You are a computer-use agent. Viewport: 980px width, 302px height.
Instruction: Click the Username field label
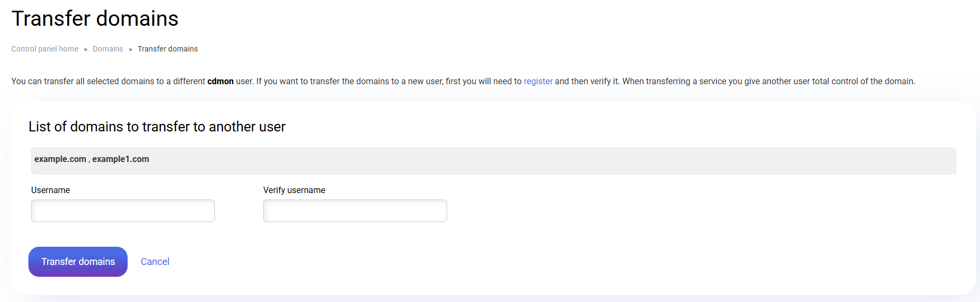pyautogui.click(x=50, y=190)
